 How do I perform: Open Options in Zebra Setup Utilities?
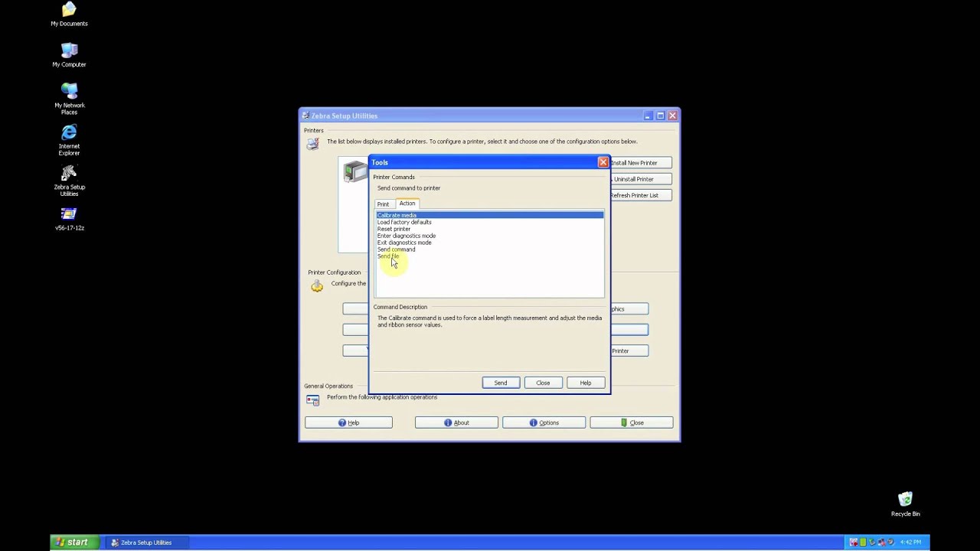544,422
